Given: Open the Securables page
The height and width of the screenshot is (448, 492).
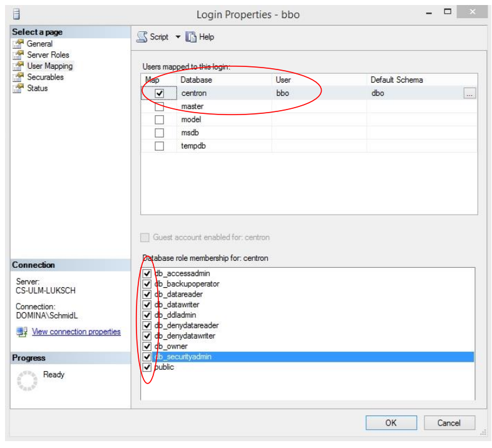Looking at the screenshot, I should click(45, 77).
